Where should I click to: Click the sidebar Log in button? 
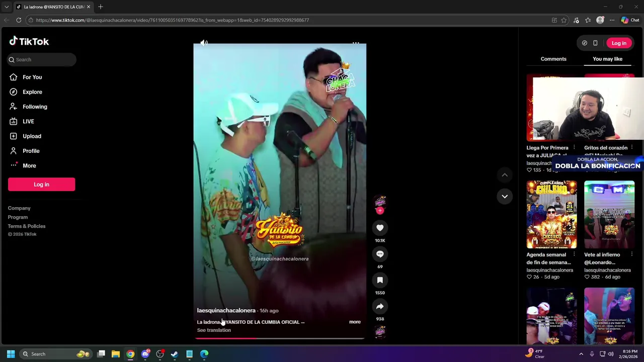(41, 185)
